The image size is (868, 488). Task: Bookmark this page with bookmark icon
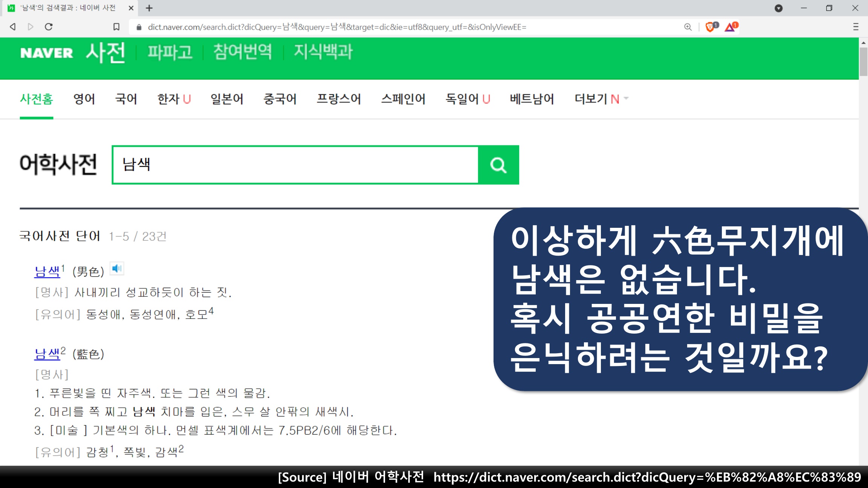pos(116,27)
